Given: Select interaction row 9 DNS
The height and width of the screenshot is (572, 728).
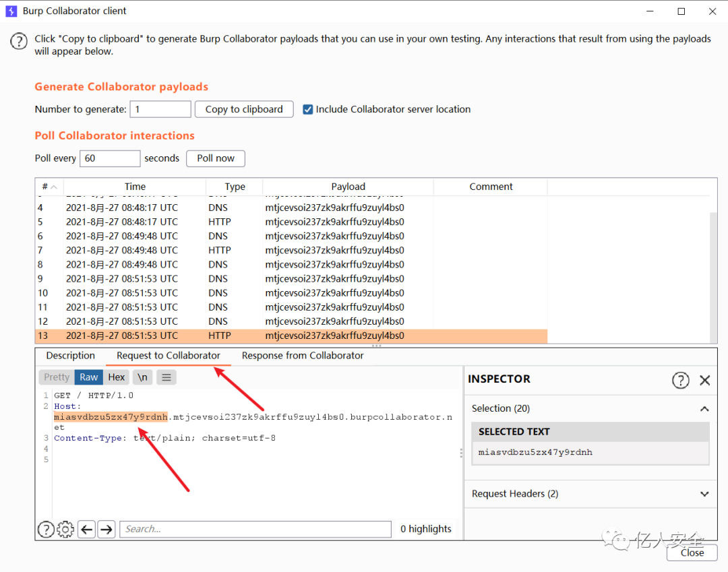Looking at the screenshot, I should click(x=291, y=279).
